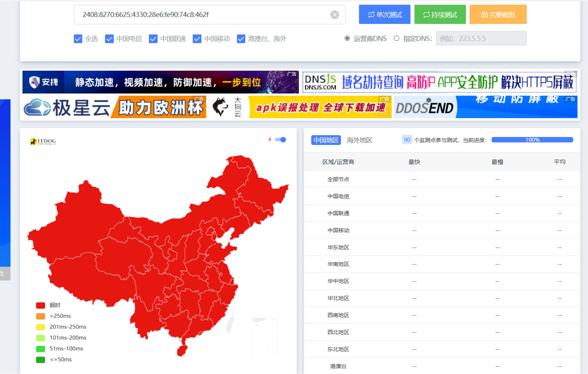Select the 华北地区 row
The width and height of the screenshot is (588, 374).
coord(442,298)
